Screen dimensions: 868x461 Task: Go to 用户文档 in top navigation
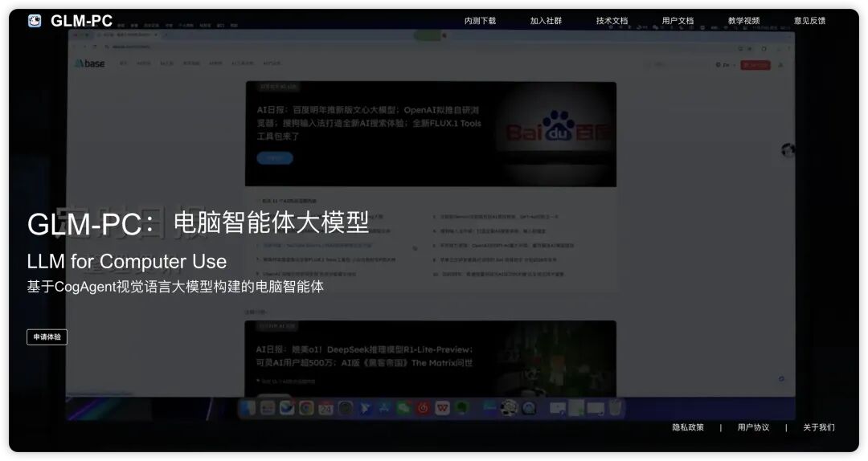tap(678, 21)
